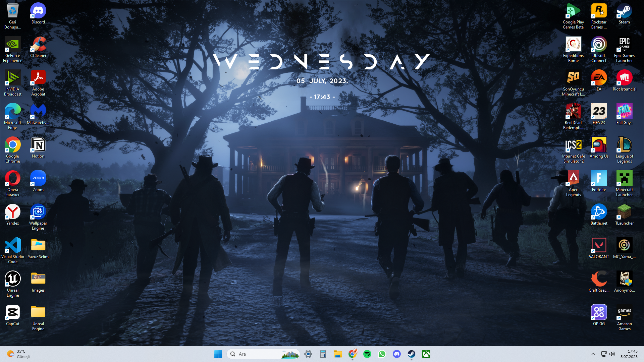Open Apex Legends shortcut

coord(573,184)
